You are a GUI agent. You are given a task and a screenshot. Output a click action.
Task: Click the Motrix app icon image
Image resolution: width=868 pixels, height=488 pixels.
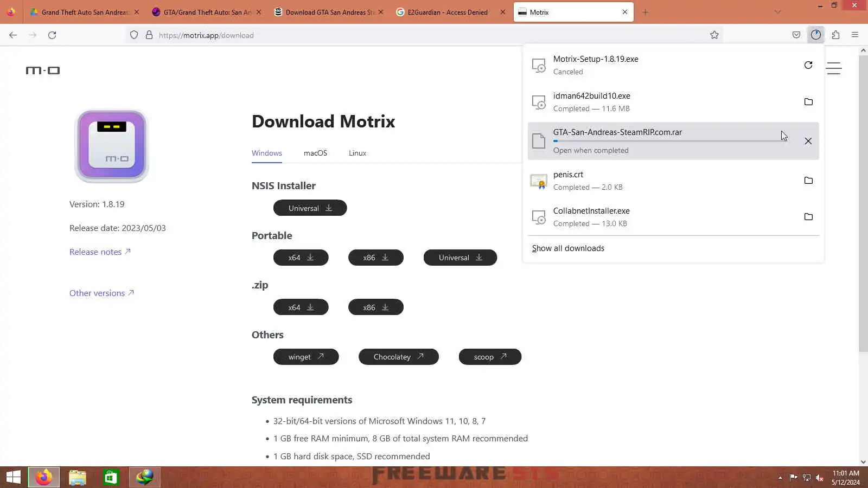(112, 146)
